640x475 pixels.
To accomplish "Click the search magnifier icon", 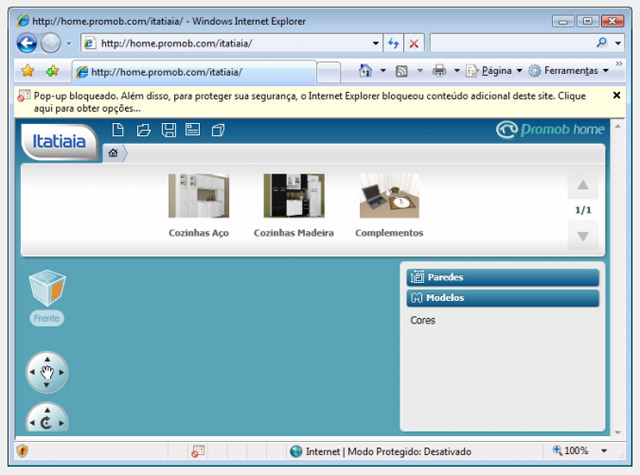I will point(602,42).
